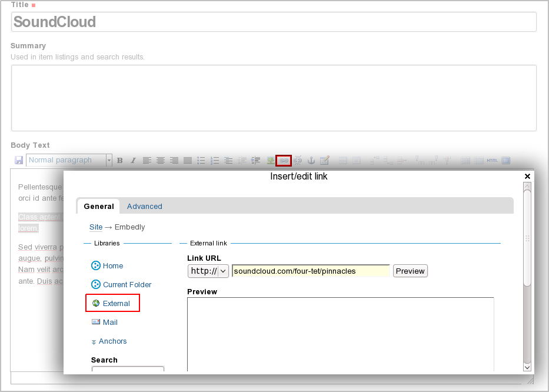
Task: Click the HTML source edit icon
Action: coord(492,160)
